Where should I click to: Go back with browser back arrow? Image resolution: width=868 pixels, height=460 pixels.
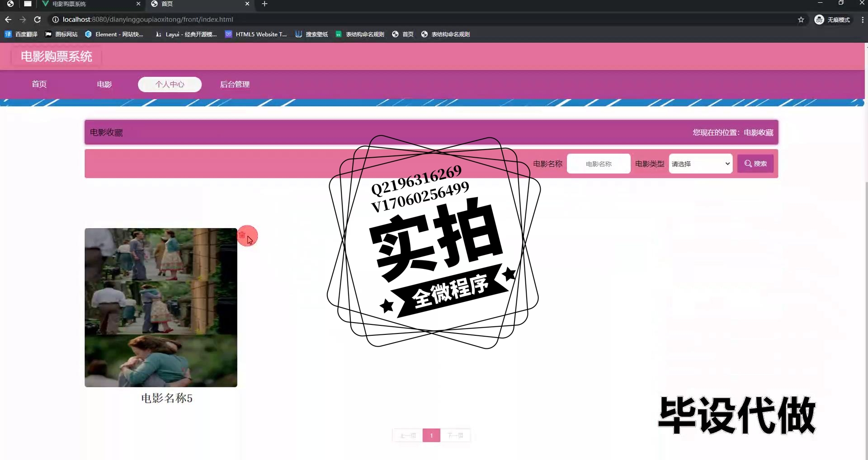[8, 19]
